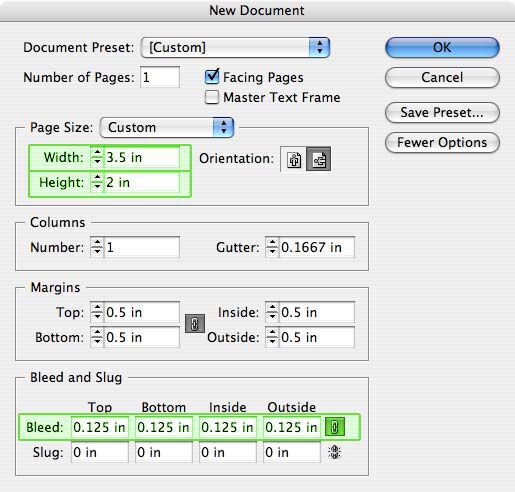The image size is (515, 492).
Task: Click the Number of Pages field
Action: (160, 77)
